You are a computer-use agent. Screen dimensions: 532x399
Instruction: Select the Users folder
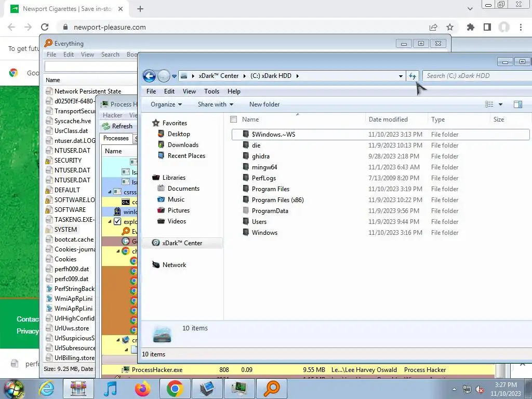tap(259, 221)
